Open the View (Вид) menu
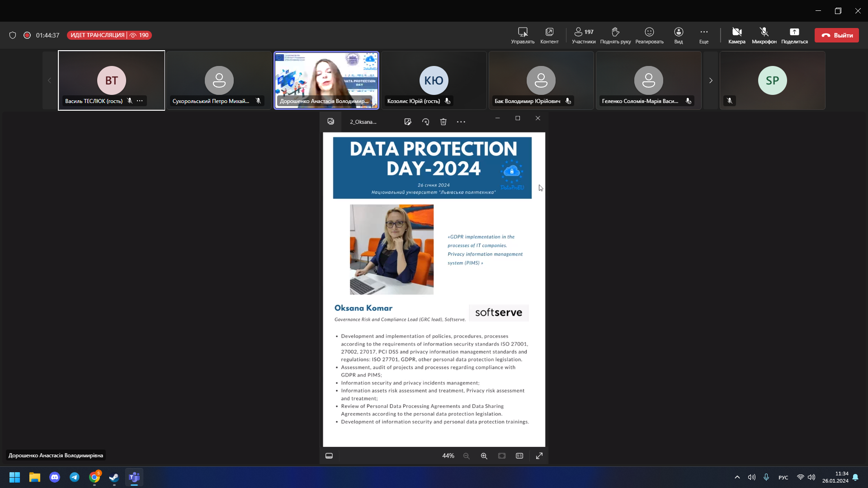 678,35
